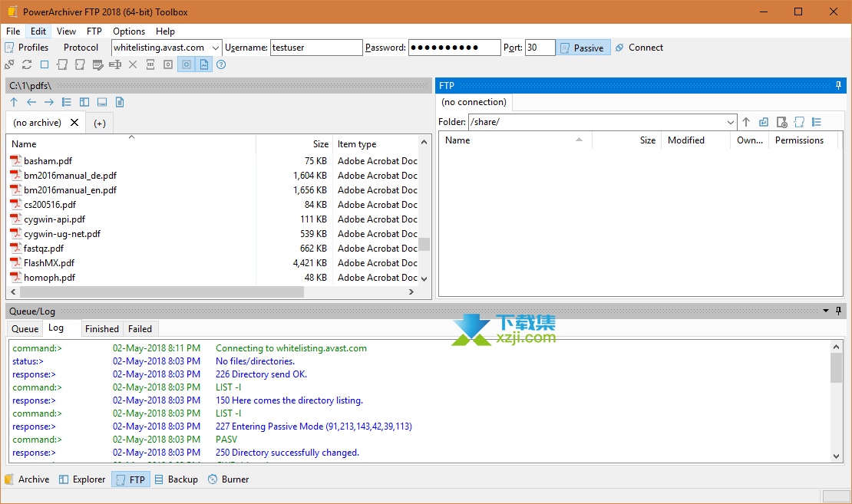The height and width of the screenshot is (504, 852).
Task: Switch to Burner mode at bottom
Action: pyautogui.click(x=228, y=479)
